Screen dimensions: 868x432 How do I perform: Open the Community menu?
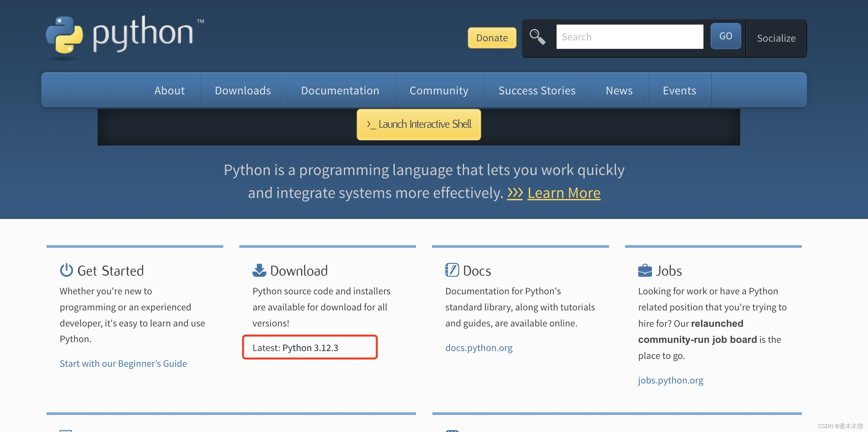click(x=439, y=90)
